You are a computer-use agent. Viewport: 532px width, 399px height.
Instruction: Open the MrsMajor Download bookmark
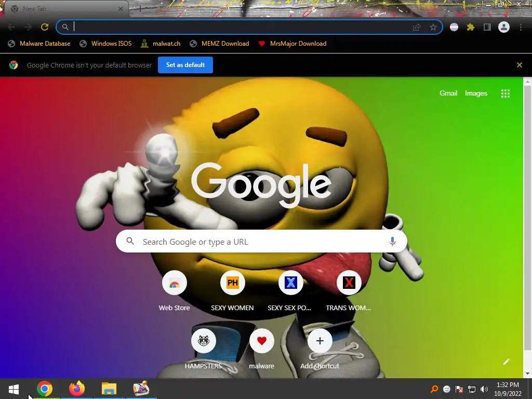[x=292, y=44]
